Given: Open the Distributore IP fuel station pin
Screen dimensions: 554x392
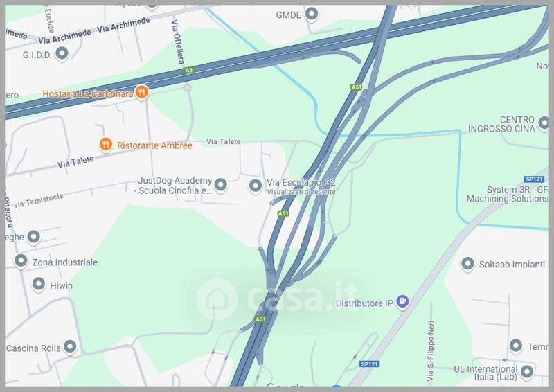Looking at the screenshot, I should tap(402, 302).
